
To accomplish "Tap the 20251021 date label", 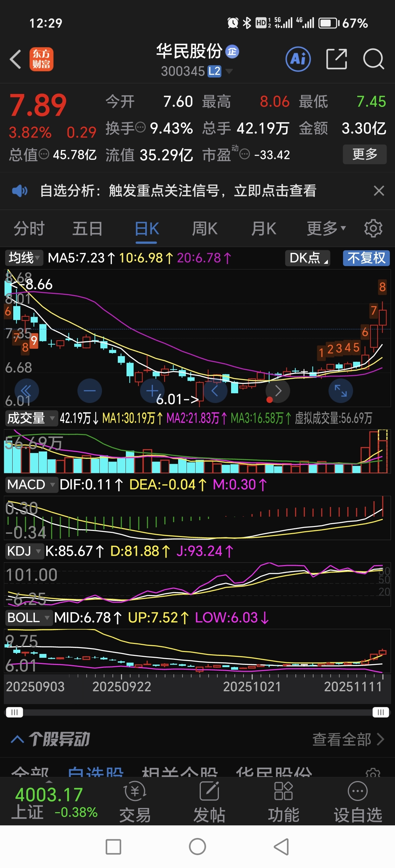I will point(252,687).
